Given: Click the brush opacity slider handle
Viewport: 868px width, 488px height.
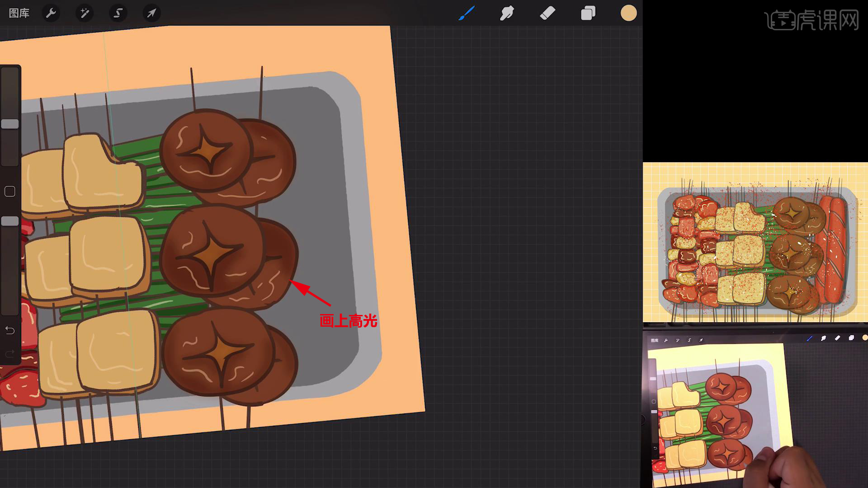Looking at the screenshot, I should (10, 221).
